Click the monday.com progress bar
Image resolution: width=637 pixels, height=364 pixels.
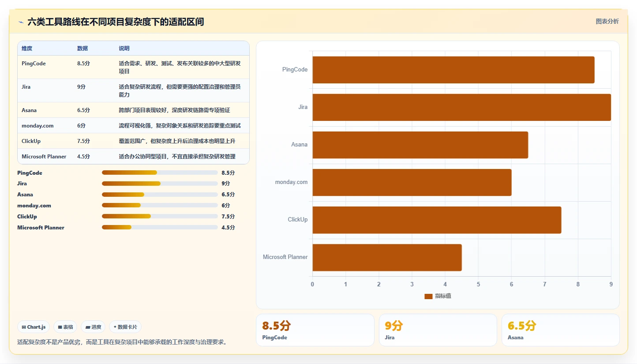click(160, 206)
